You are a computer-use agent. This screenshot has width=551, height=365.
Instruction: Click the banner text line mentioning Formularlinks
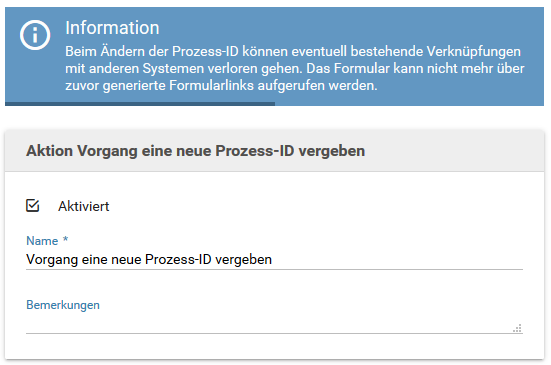click(221, 85)
